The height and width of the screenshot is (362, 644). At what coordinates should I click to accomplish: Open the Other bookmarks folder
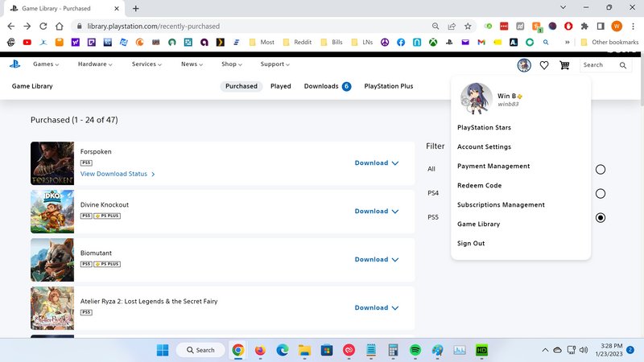click(609, 42)
